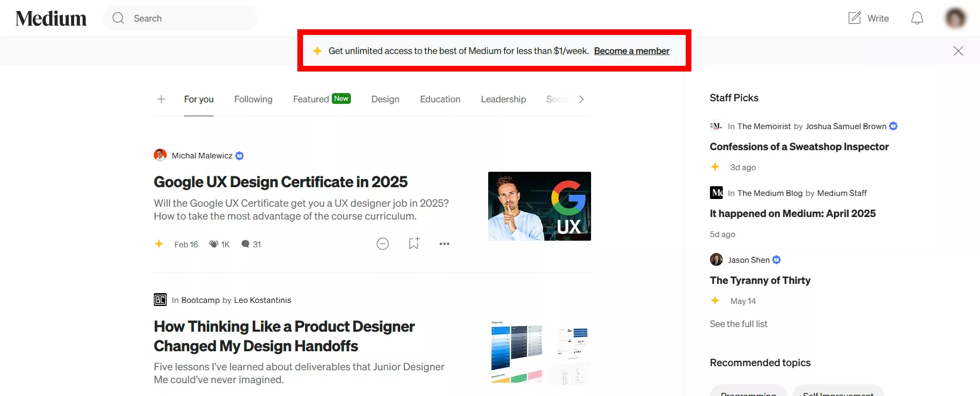Click Michal Malewicz's avatar picture
The height and width of the screenshot is (396, 980).
click(x=160, y=155)
